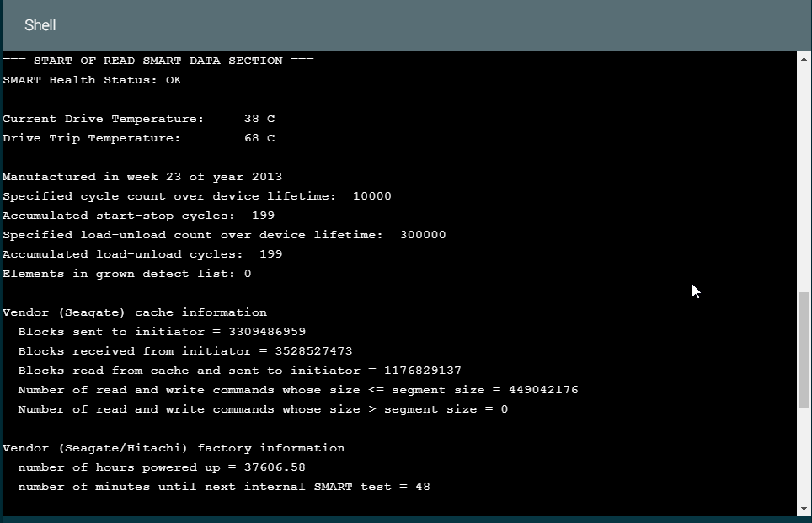Click Vendor (Seagate/Hitachi) factory information heading
812x523 pixels.
(x=174, y=448)
